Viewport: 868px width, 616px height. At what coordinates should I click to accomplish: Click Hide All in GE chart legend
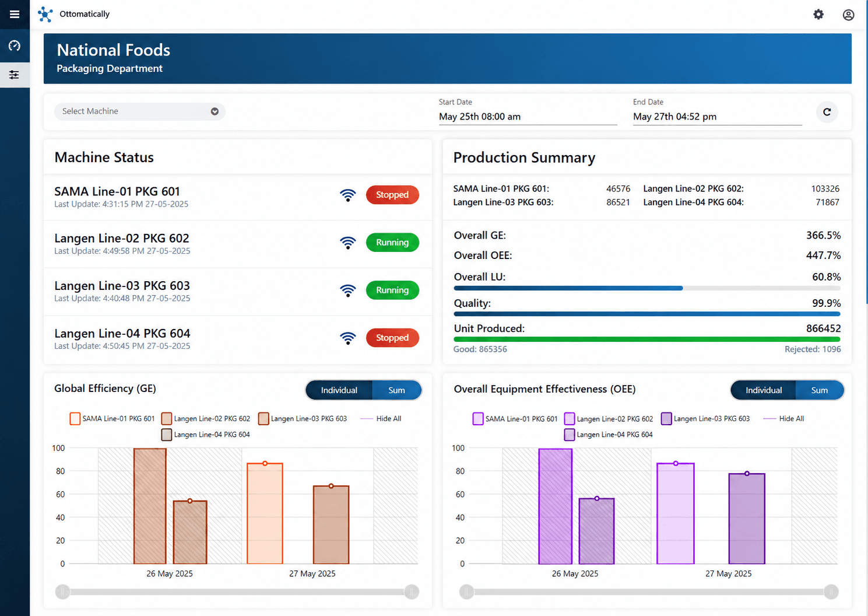tap(381, 419)
